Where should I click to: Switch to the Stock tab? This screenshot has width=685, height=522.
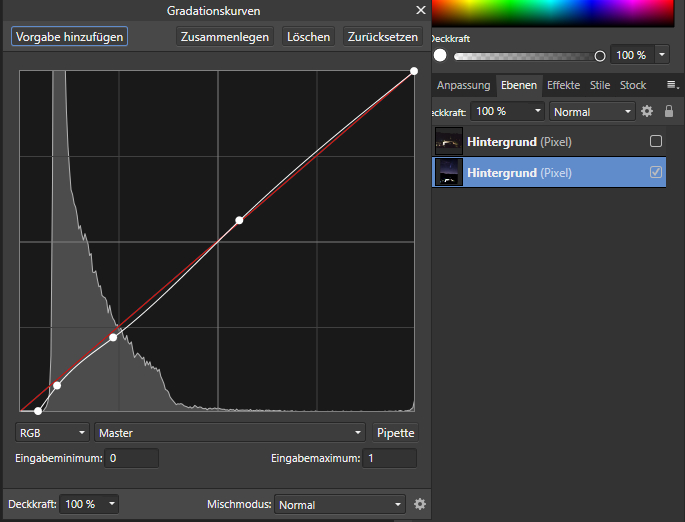tap(633, 85)
